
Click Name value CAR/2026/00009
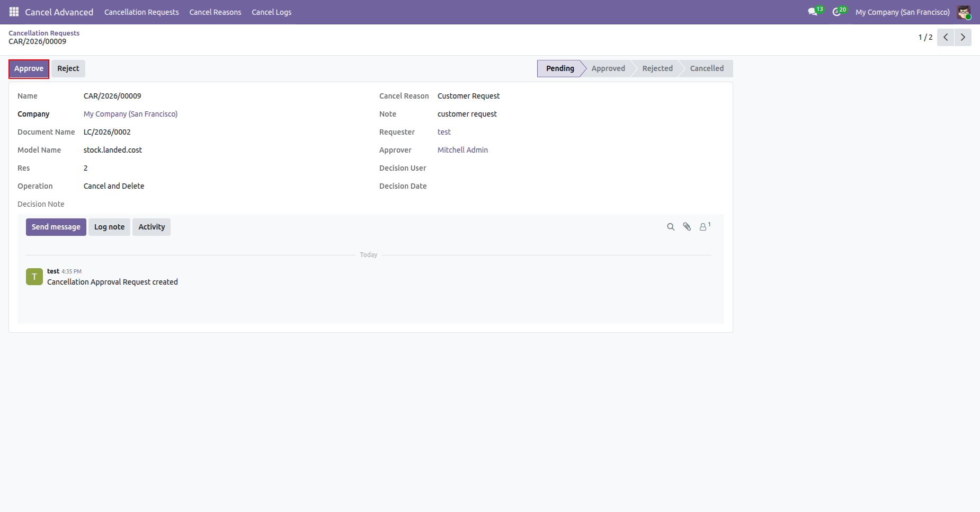pyautogui.click(x=112, y=96)
